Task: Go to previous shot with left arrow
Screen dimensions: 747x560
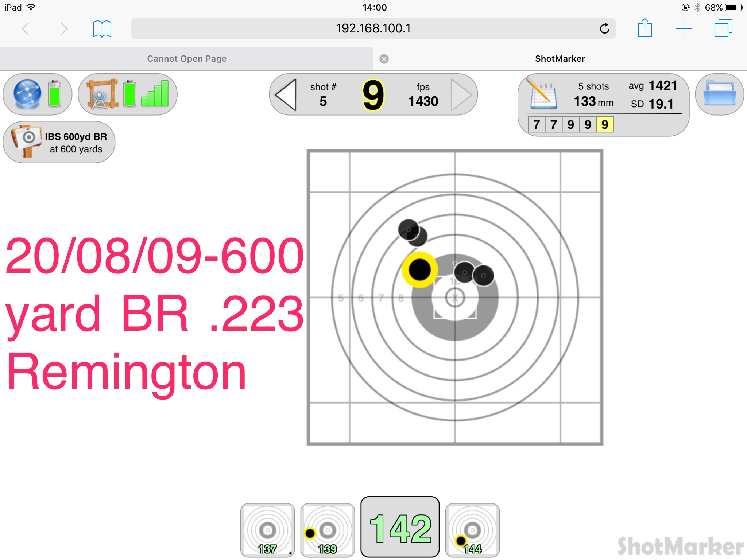Action: pyautogui.click(x=286, y=95)
